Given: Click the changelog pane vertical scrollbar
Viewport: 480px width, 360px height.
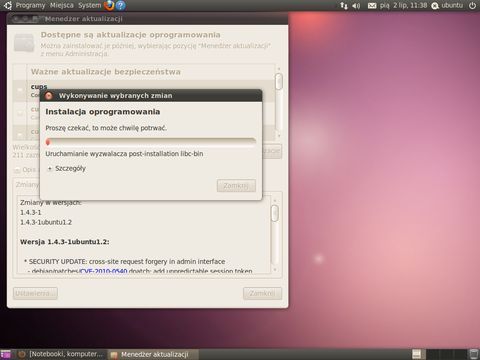Looking at the screenshot, I should [275, 234].
